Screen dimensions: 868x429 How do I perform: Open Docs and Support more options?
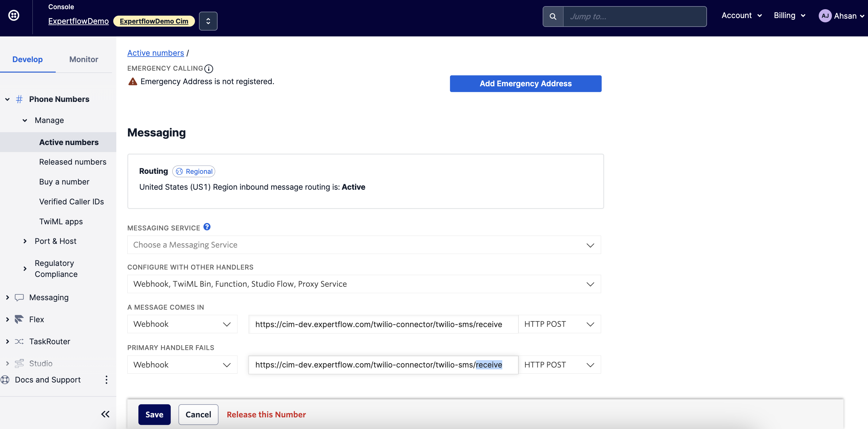107,380
